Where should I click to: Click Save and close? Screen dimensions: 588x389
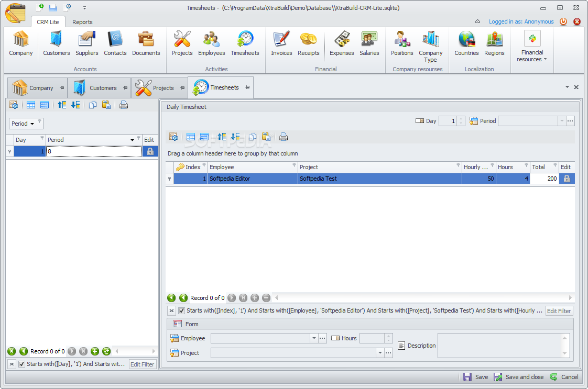pyautogui.click(x=519, y=377)
